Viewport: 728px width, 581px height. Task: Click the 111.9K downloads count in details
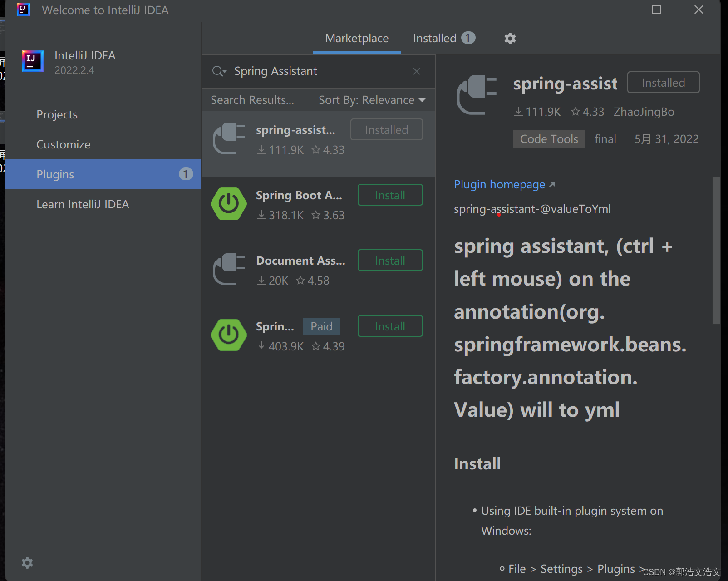pos(537,112)
